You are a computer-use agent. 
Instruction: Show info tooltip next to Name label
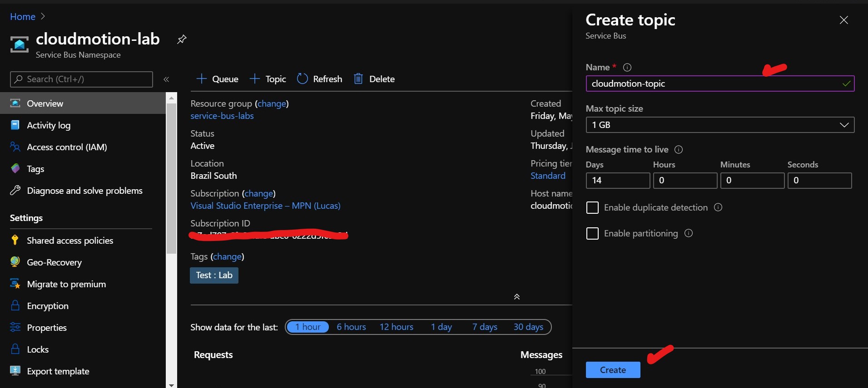pos(627,68)
